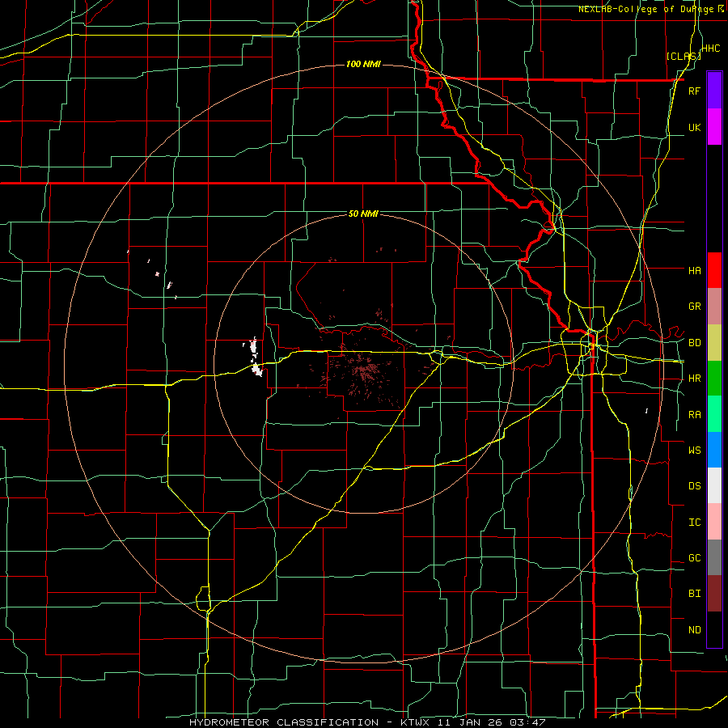
Task: Click the HHC product code label
Action: click(x=711, y=49)
